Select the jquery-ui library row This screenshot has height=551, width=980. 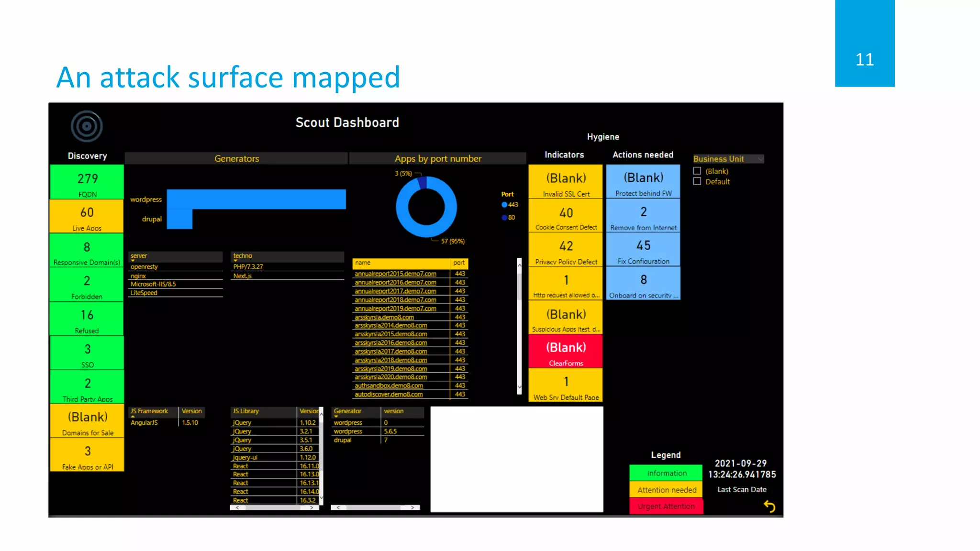274,457
